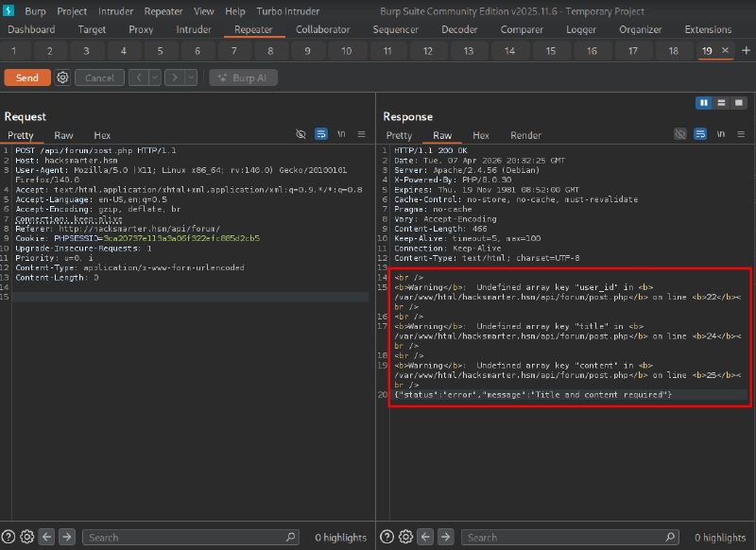
Task: Switch Response view to Pretty
Action: coord(399,135)
